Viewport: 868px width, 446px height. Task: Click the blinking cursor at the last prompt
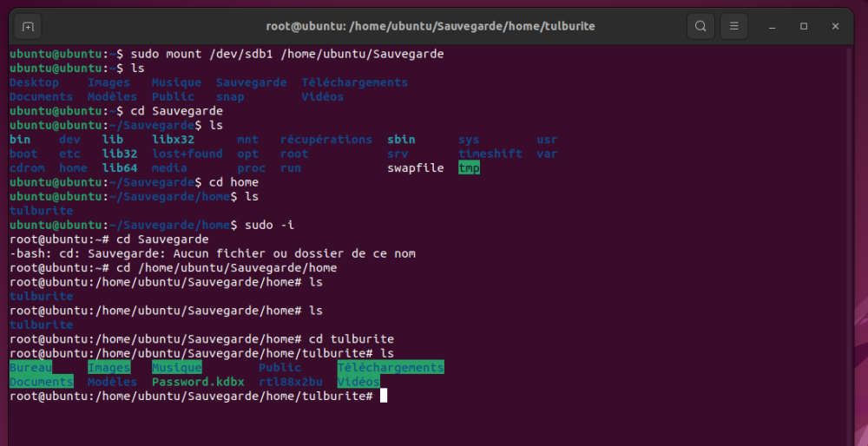click(384, 396)
